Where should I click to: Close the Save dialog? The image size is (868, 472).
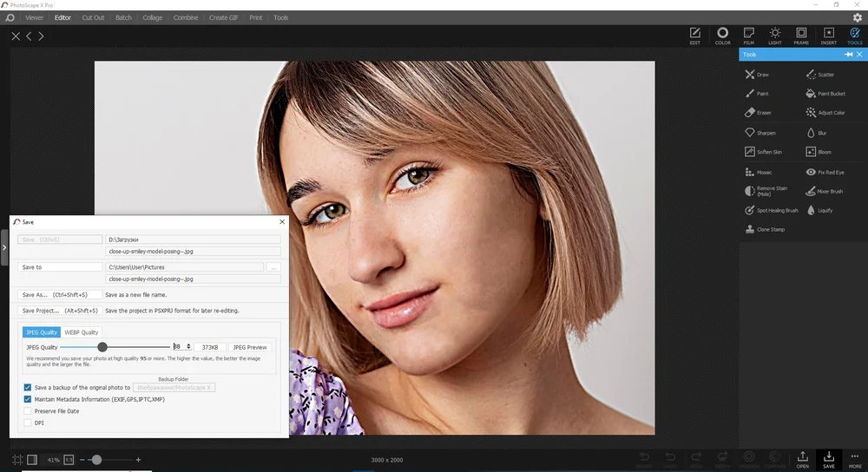point(282,221)
